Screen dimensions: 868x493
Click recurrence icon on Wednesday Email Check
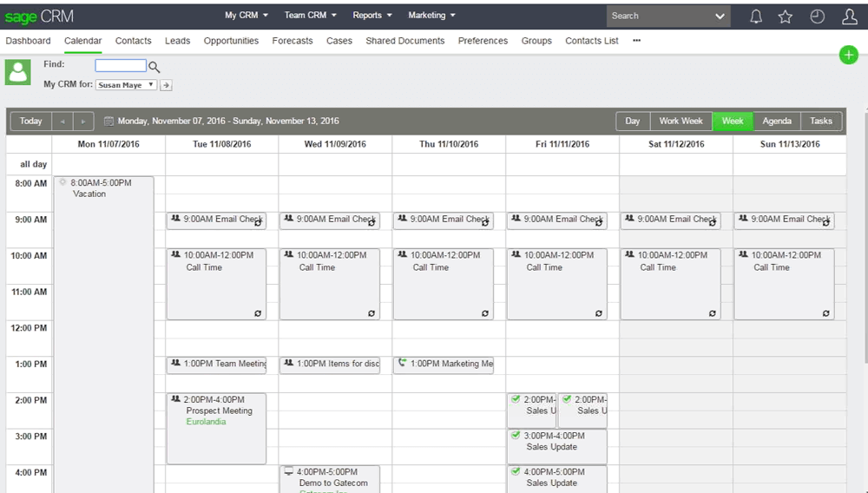pyautogui.click(x=372, y=223)
